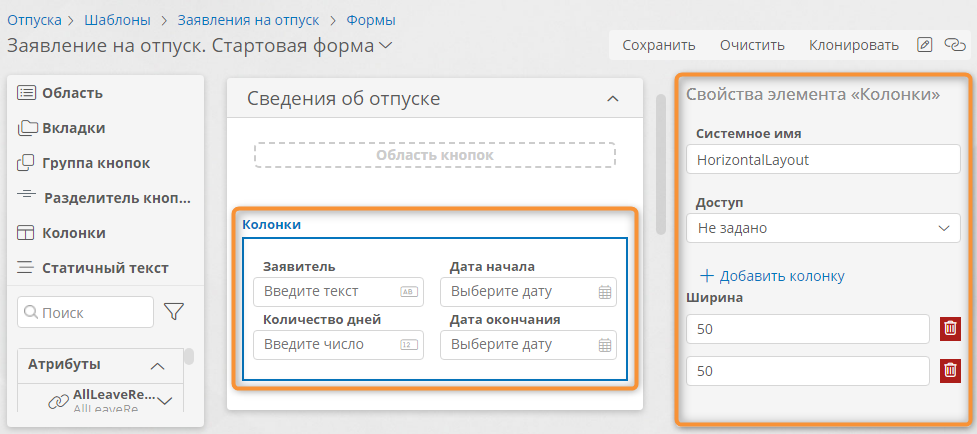This screenshot has width=977, height=434.
Task: Select the Область кнопок placeholder
Action: pyautogui.click(x=435, y=155)
